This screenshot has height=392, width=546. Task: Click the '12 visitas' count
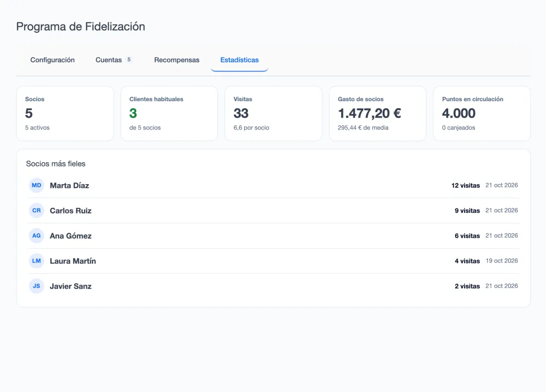466,186
